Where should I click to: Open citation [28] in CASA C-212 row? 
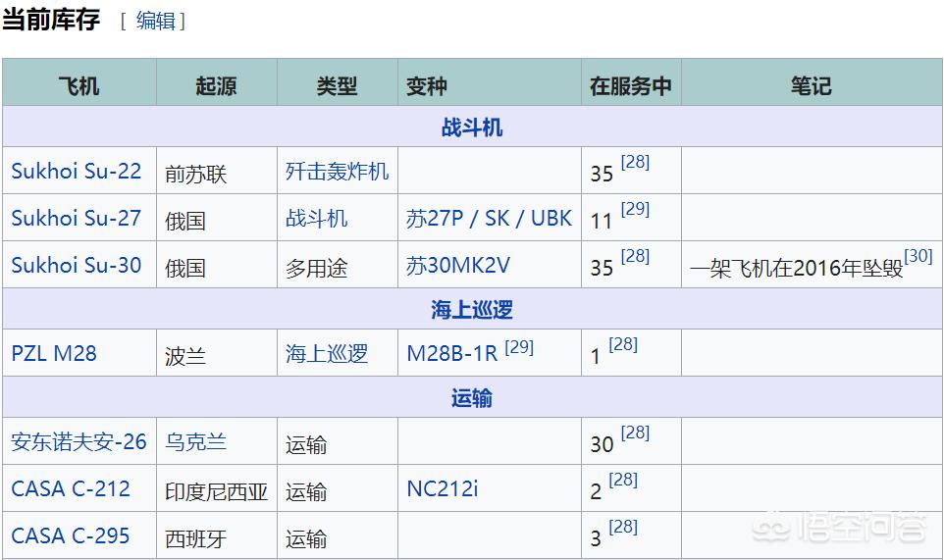coord(623,480)
